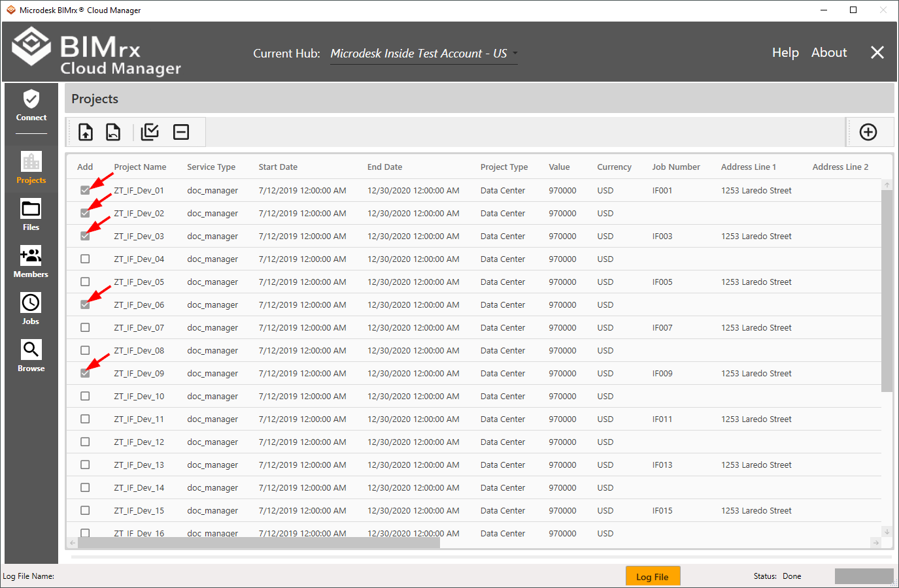Sort by Project Name column header
This screenshot has width=899, height=588.
(140, 167)
